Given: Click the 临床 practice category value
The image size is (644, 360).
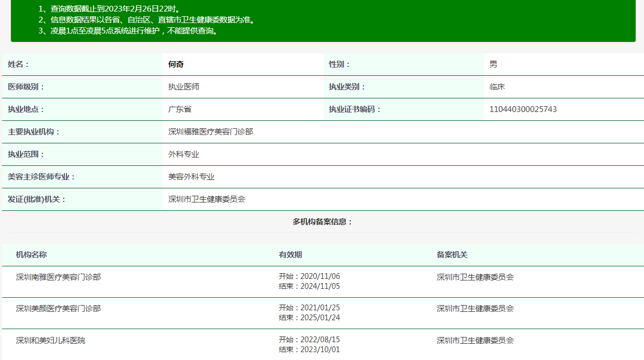Looking at the screenshot, I should click(497, 87).
